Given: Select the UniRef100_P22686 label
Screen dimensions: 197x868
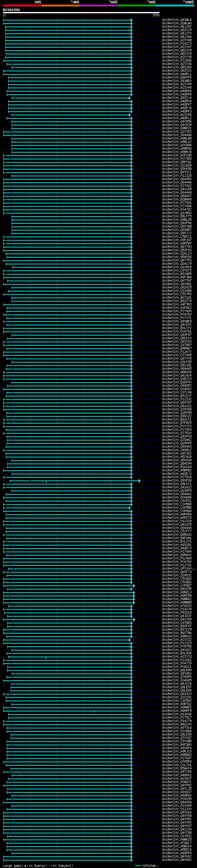Looking at the screenshot, I should coord(176,61).
